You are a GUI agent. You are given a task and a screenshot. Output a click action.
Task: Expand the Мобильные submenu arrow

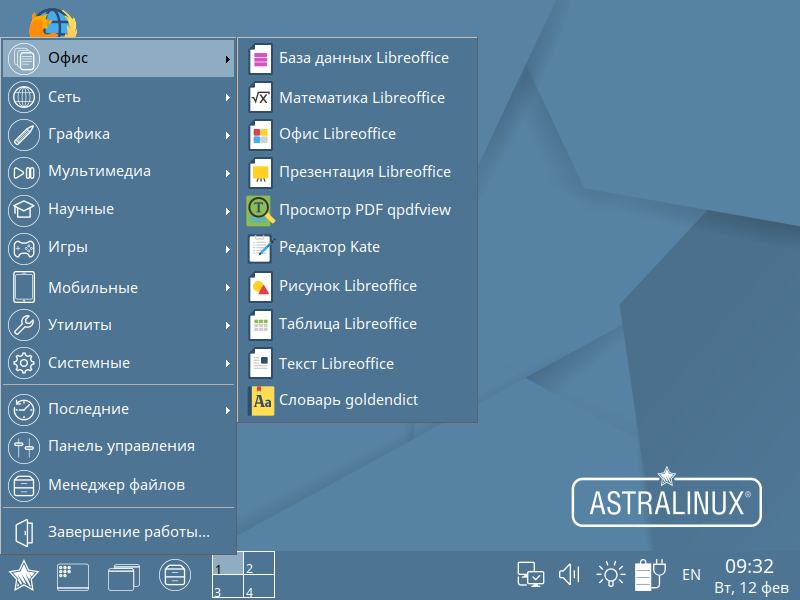click(x=228, y=288)
